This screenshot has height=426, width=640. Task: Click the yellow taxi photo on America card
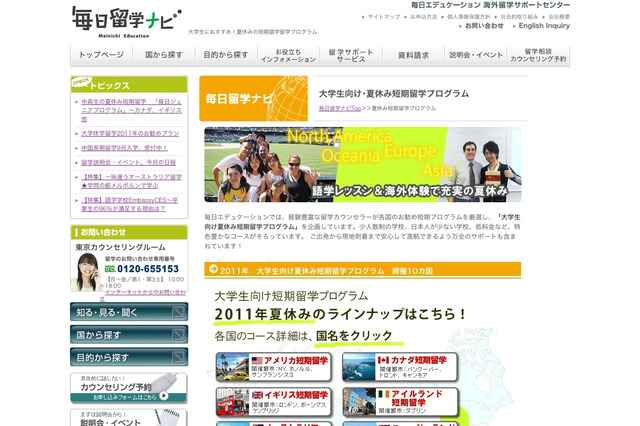point(233,367)
